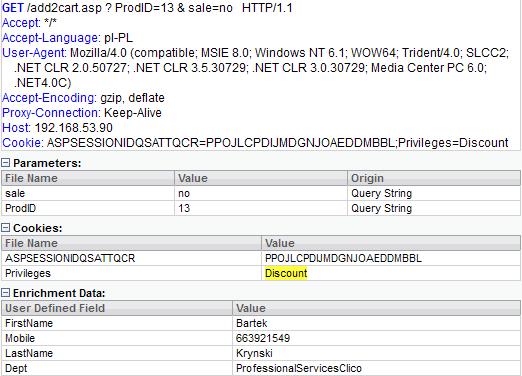Select the 'ProdID' parameter name cell
This screenshot has width=522, height=376.
tap(88, 208)
